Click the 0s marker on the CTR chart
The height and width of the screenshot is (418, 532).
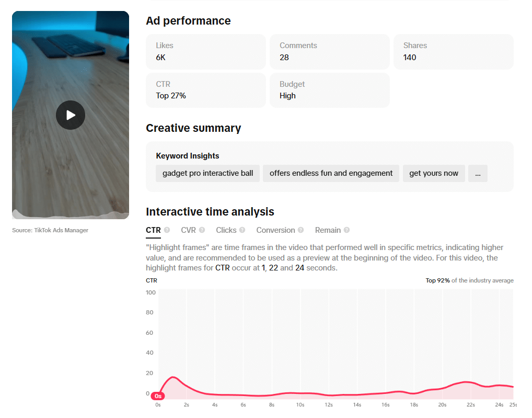click(x=158, y=396)
